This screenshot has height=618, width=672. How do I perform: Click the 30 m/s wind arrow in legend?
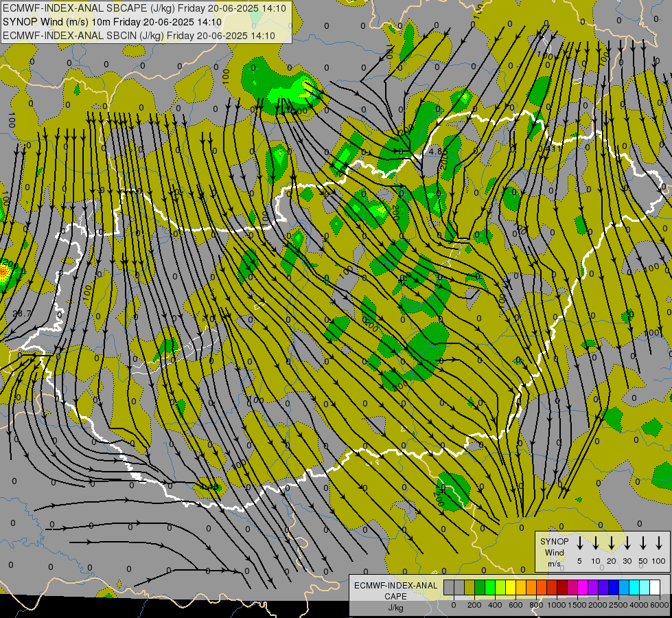tap(627, 543)
